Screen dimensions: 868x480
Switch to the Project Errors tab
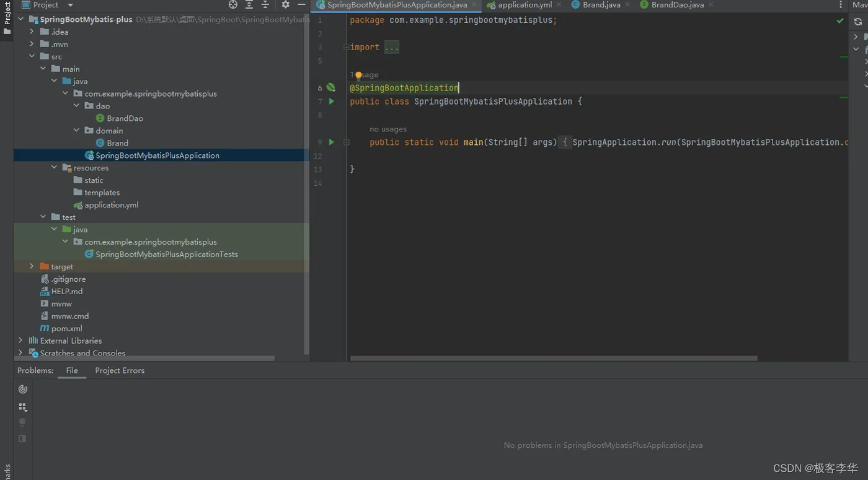[x=120, y=370]
